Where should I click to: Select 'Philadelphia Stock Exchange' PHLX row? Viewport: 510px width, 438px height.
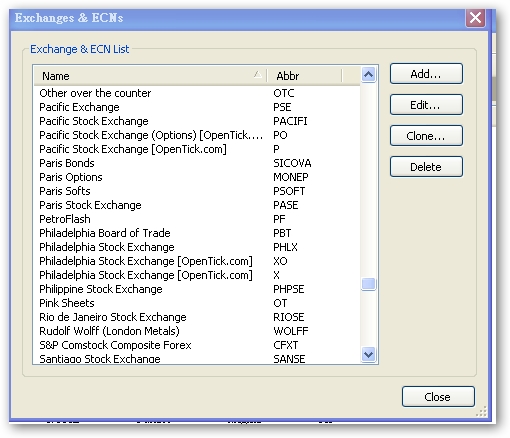coord(197,247)
